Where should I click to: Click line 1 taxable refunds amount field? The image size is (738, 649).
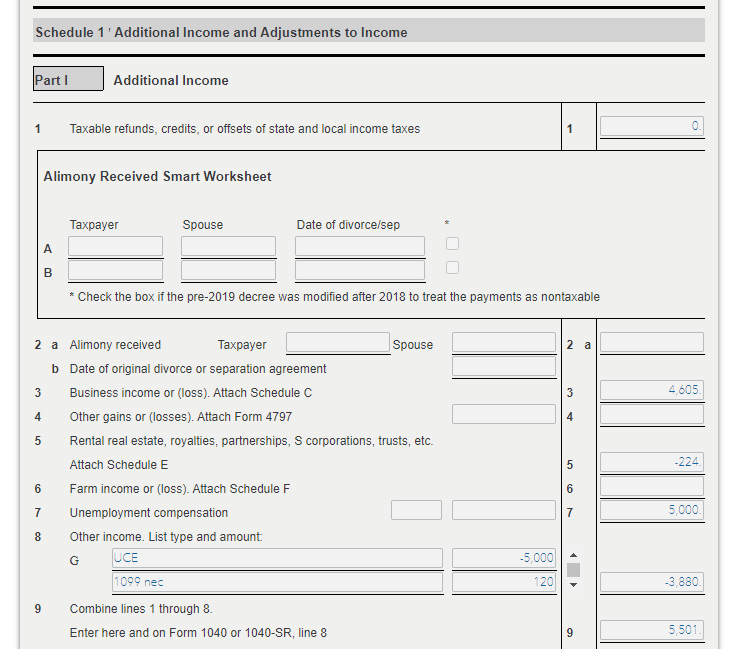point(652,126)
